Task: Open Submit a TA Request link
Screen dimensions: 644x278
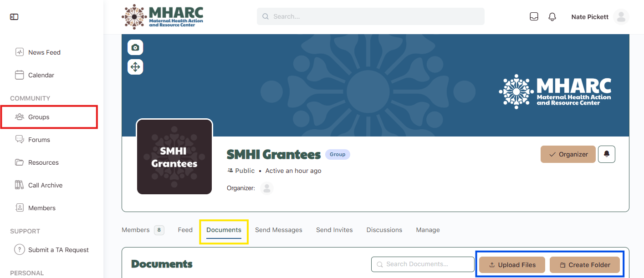Action: [58, 250]
